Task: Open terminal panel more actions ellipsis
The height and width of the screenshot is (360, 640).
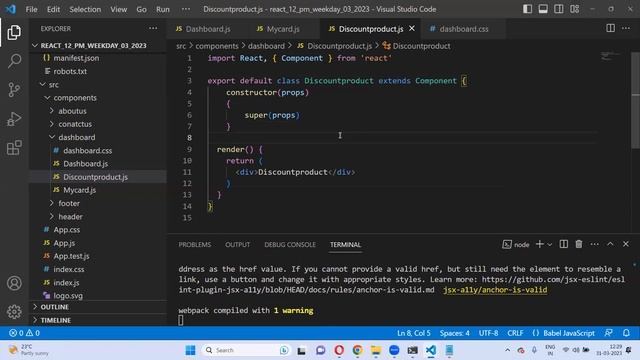Action: pyautogui.click(x=594, y=244)
